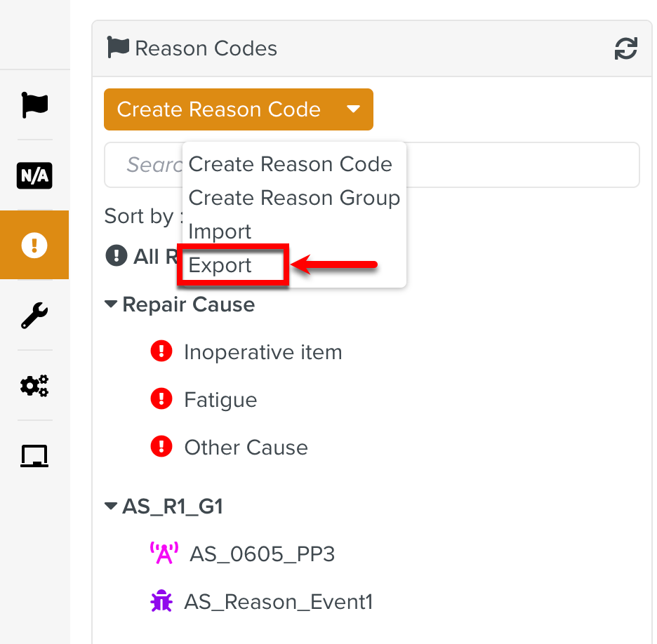Screen dimensions: 657x644
Task: Select the Inoperative item reason code
Action: click(x=263, y=352)
